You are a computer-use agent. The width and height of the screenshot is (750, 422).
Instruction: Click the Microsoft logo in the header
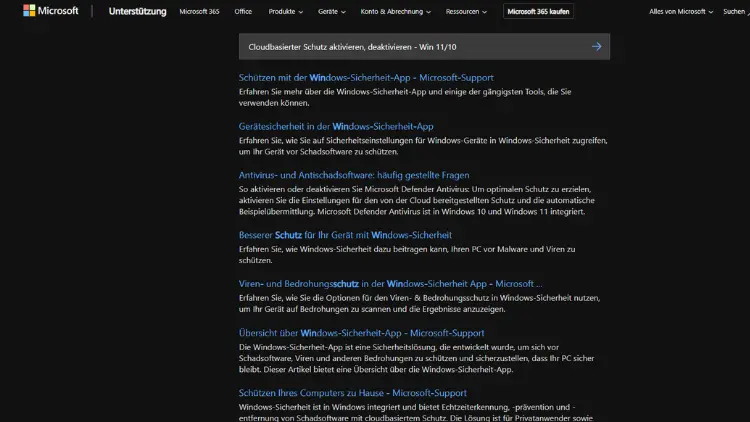click(50, 11)
